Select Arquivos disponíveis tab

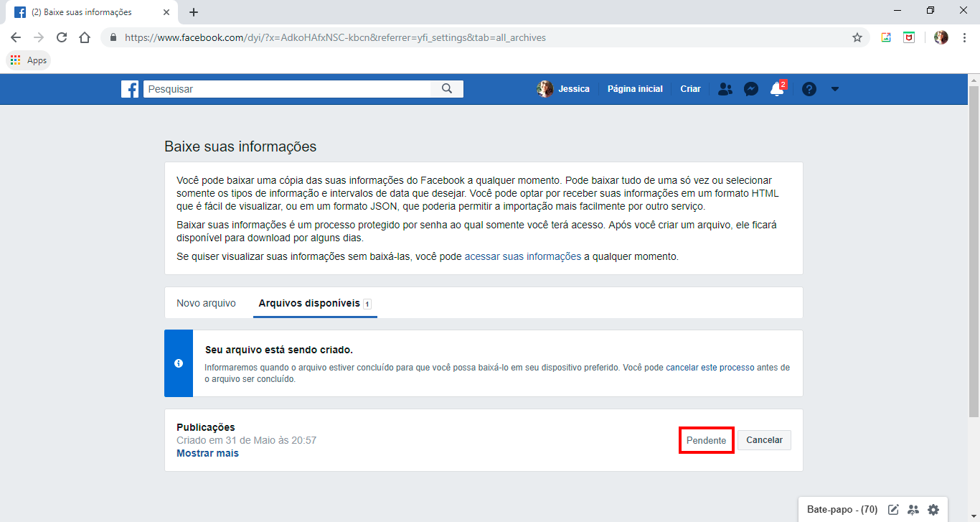coord(315,303)
